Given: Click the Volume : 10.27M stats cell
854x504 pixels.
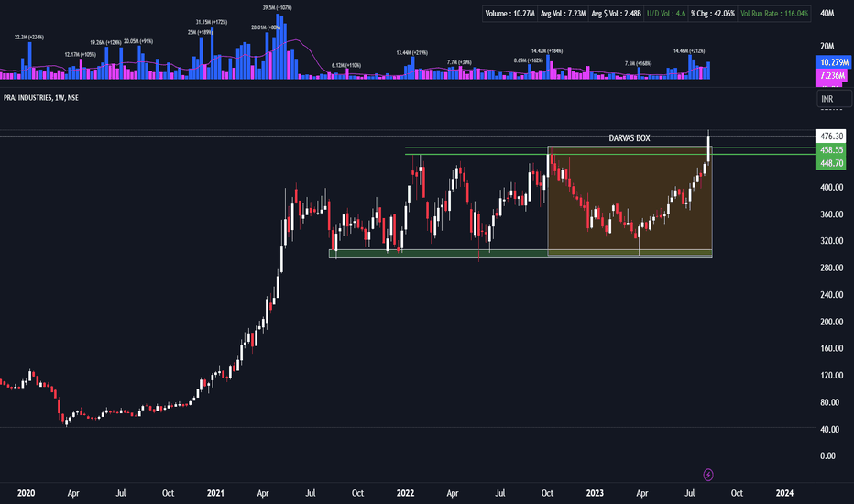Looking at the screenshot, I should (509, 14).
